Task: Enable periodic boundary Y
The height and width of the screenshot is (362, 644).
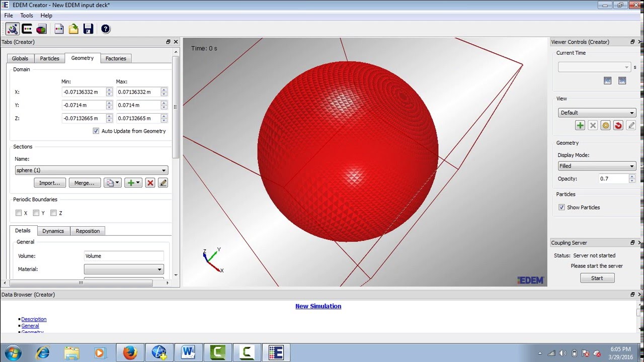Action: coord(36,213)
